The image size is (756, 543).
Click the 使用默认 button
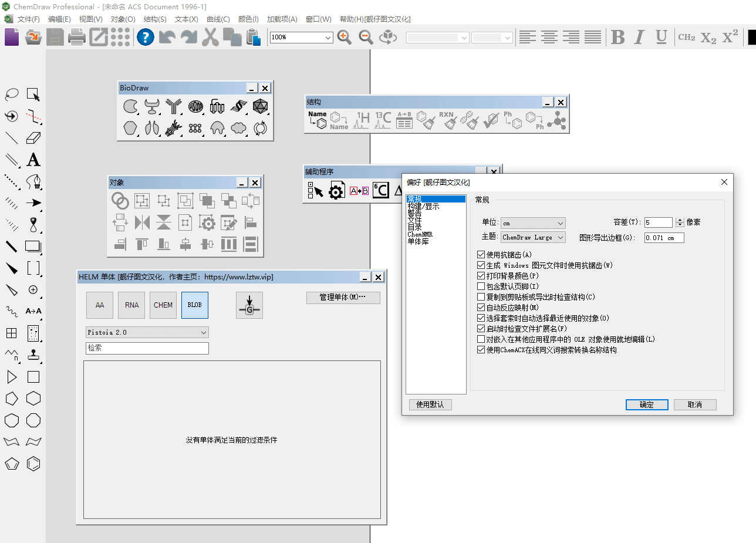(430, 404)
